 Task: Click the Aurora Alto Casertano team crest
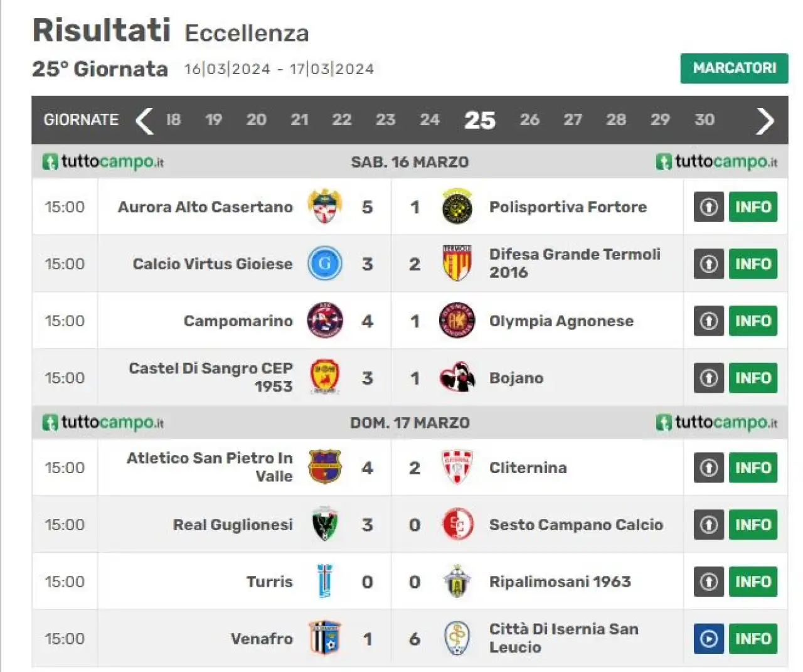point(325,206)
